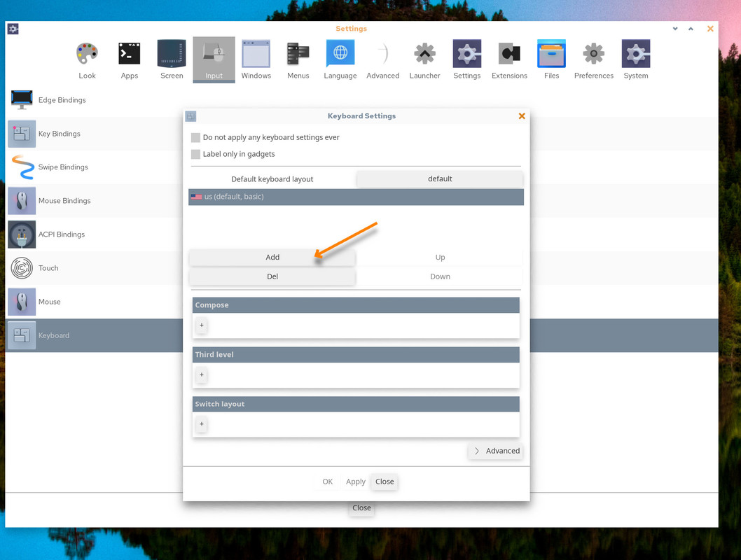
Task: Open the Advanced settings category
Action: pos(383,59)
